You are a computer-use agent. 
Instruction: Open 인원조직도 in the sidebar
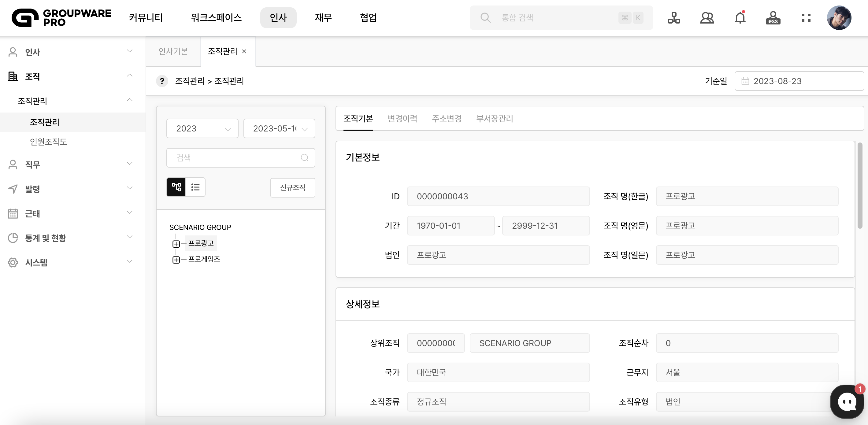click(48, 142)
